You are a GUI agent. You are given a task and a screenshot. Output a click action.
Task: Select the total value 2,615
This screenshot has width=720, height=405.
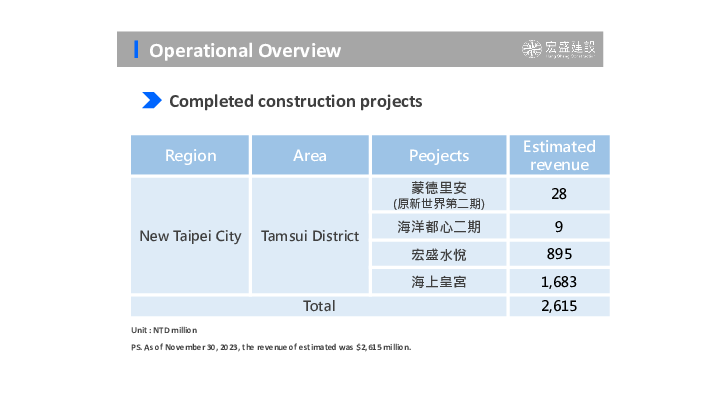coord(559,306)
